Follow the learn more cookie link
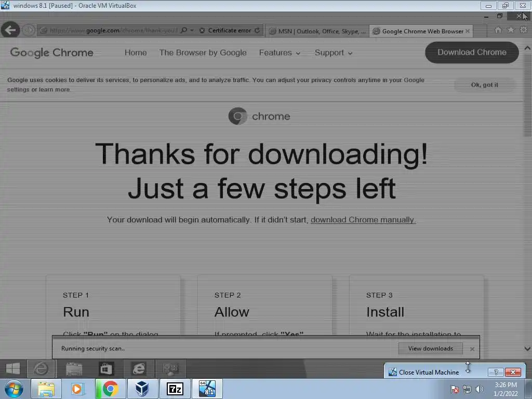 pyautogui.click(x=54, y=89)
